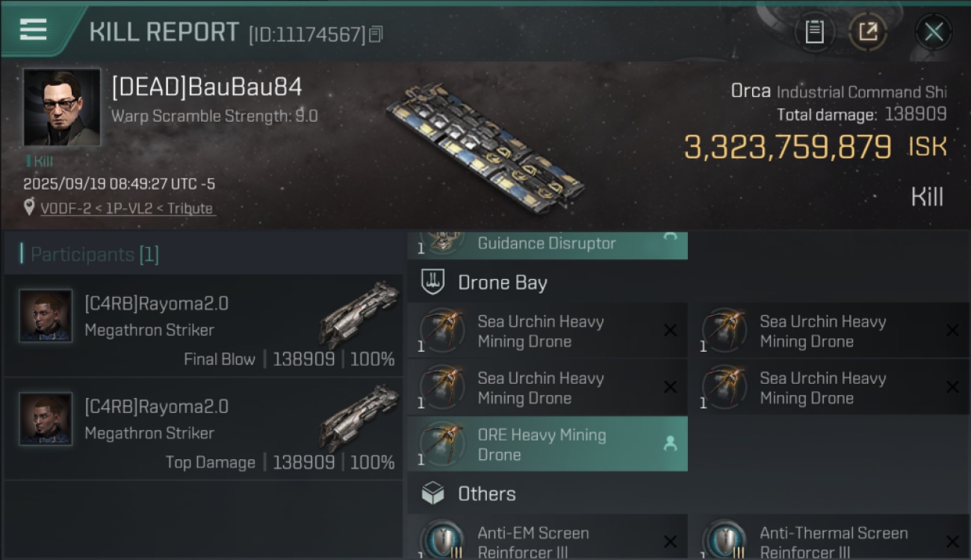Select the Guidance Disruptor item
This screenshot has height=560, width=971.
click(x=547, y=243)
